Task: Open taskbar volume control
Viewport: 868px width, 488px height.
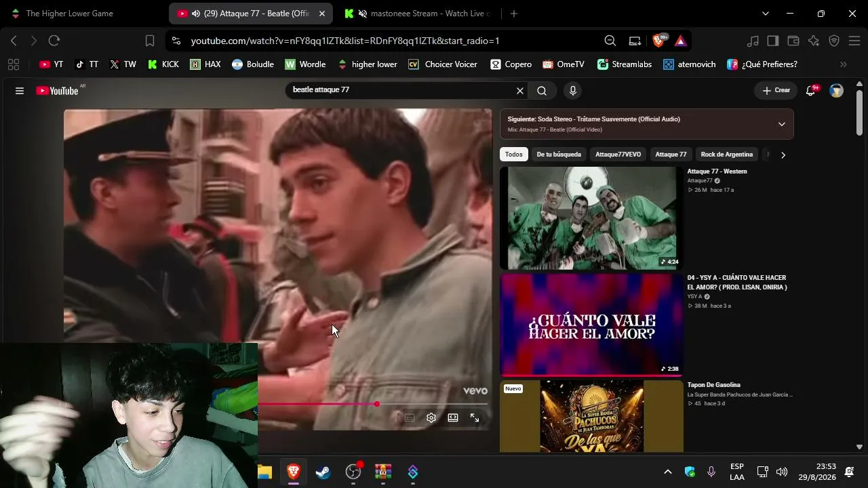Action: [782, 472]
